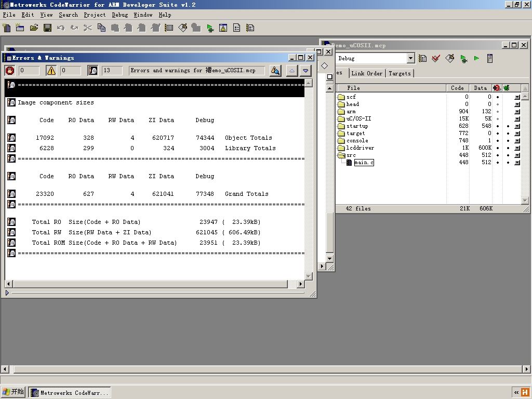
Task: Open the popup arrow on arm row
Action: tap(517, 112)
